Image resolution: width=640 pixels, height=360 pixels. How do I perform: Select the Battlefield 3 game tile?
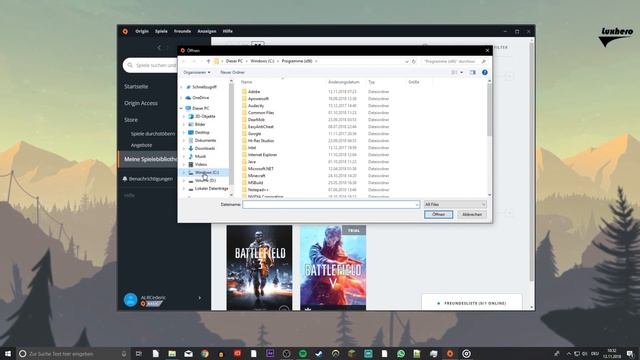[x=260, y=268]
